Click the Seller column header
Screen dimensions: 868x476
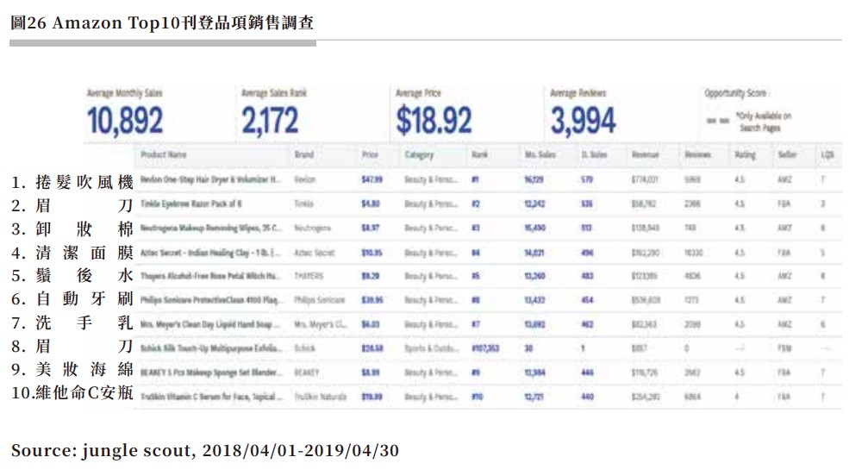pos(787,154)
